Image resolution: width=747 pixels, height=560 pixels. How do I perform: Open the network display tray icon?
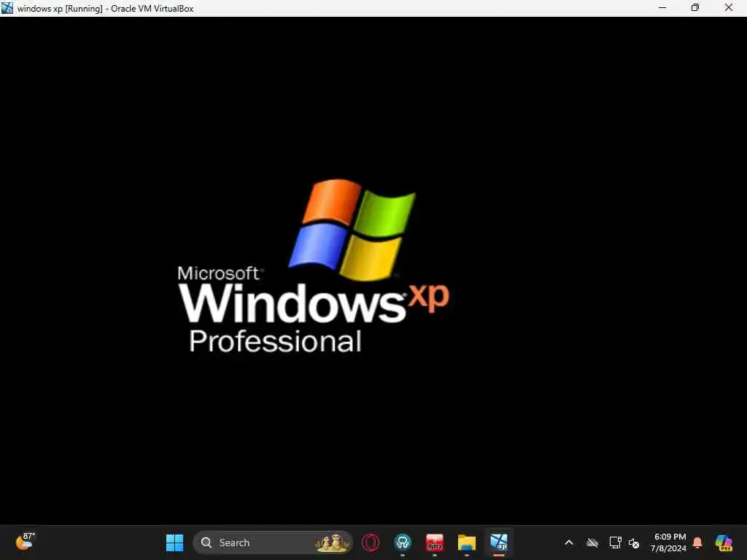615,542
